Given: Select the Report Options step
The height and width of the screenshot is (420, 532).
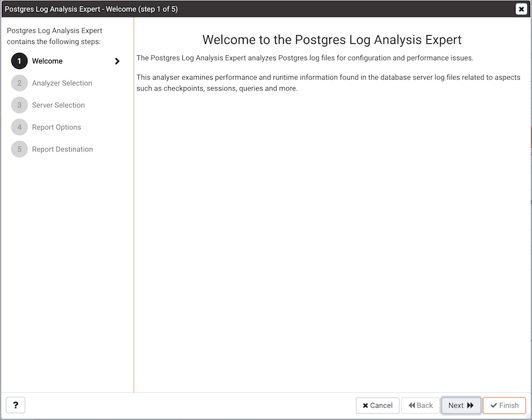Looking at the screenshot, I should pos(57,127).
